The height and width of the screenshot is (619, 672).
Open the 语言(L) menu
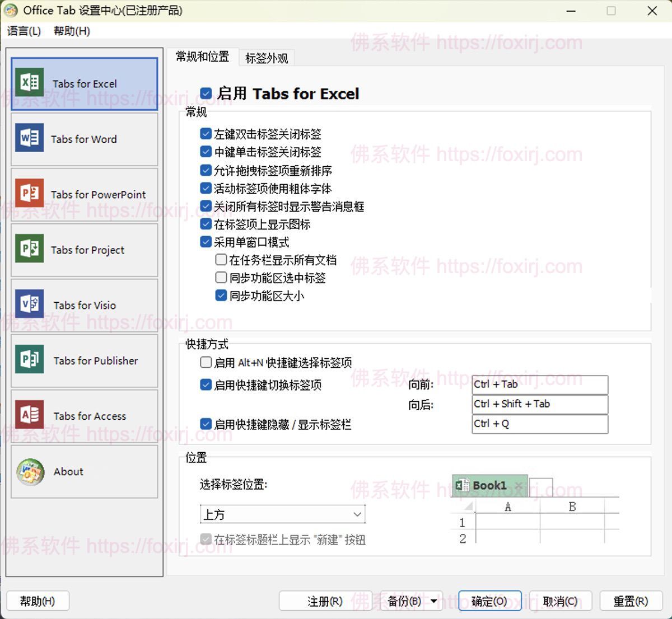click(x=23, y=31)
